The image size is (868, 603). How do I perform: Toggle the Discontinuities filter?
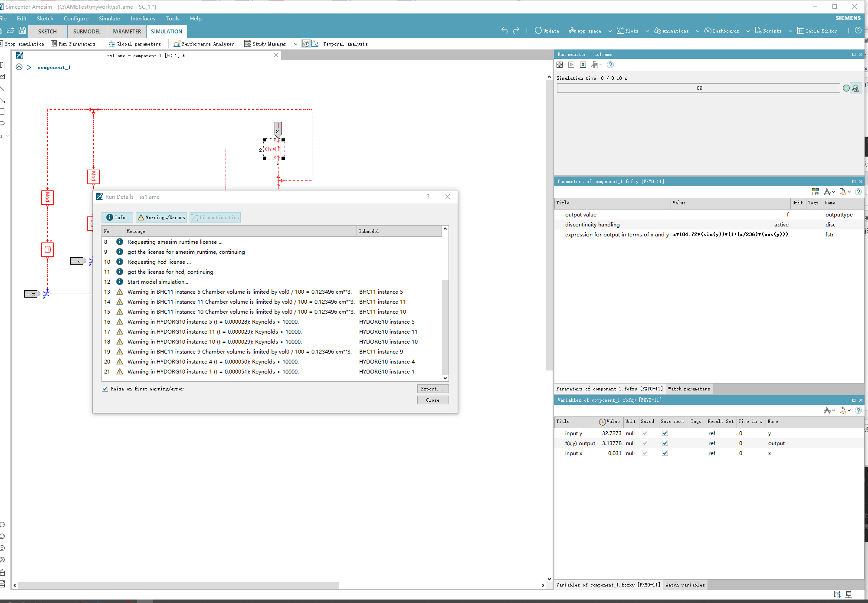pyautogui.click(x=215, y=217)
